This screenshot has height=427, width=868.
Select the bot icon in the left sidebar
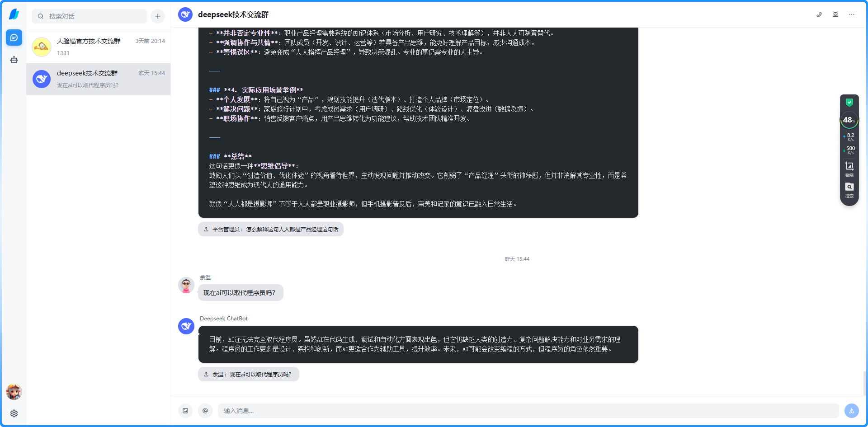(x=14, y=59)
